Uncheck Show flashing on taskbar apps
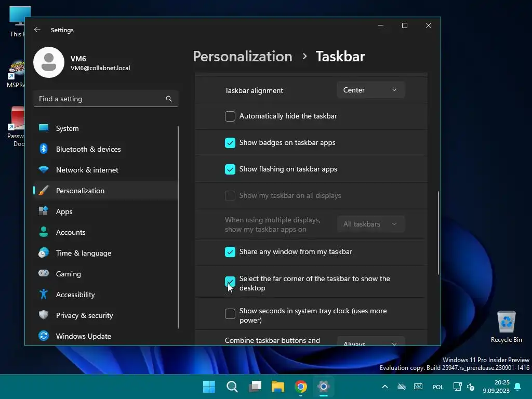532x399 pixels. (x=230, y=169)
